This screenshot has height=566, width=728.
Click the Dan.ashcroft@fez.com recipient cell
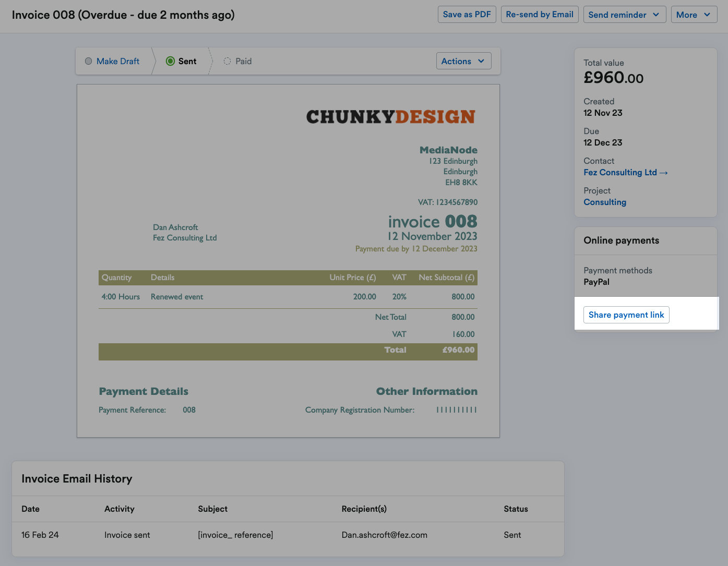384,535
